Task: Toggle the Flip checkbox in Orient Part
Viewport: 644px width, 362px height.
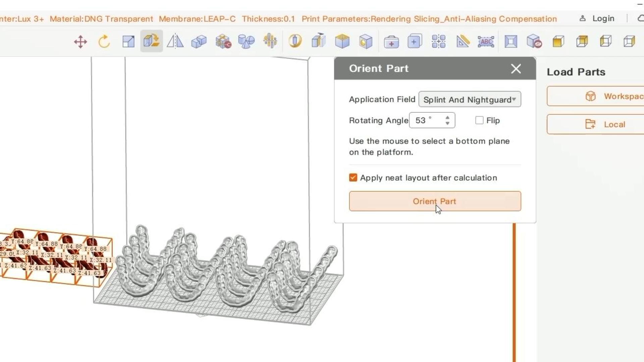Action: (479, 120)
